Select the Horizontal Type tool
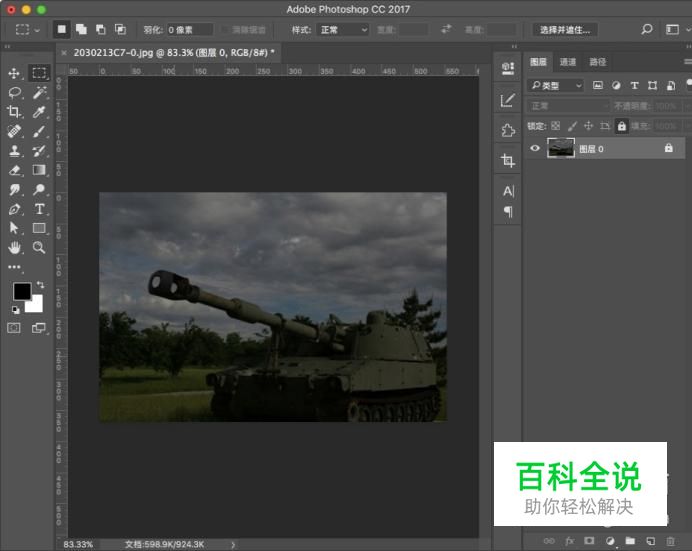Viewport: 692px width, 551px height. pos(39,209)
